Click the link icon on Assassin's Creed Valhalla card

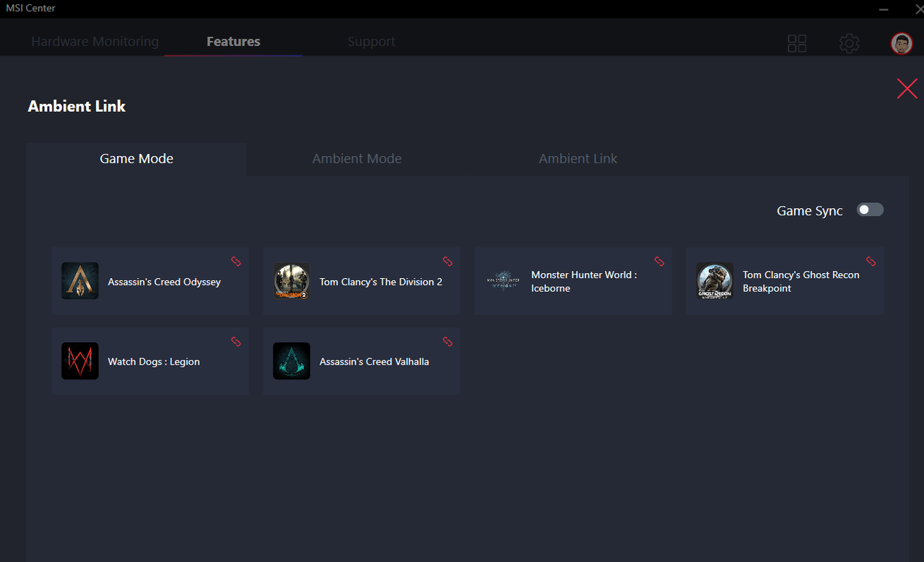click(448, 342)
